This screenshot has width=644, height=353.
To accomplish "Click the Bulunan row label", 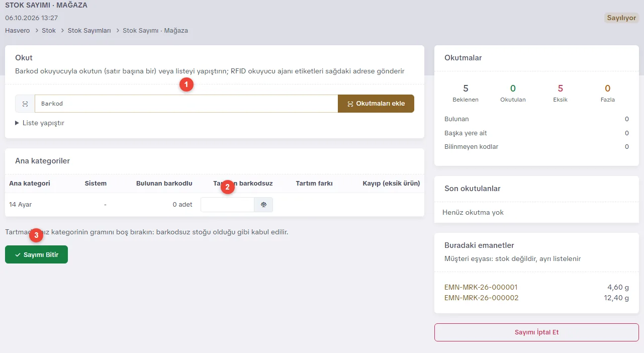I will pos(456,119).
